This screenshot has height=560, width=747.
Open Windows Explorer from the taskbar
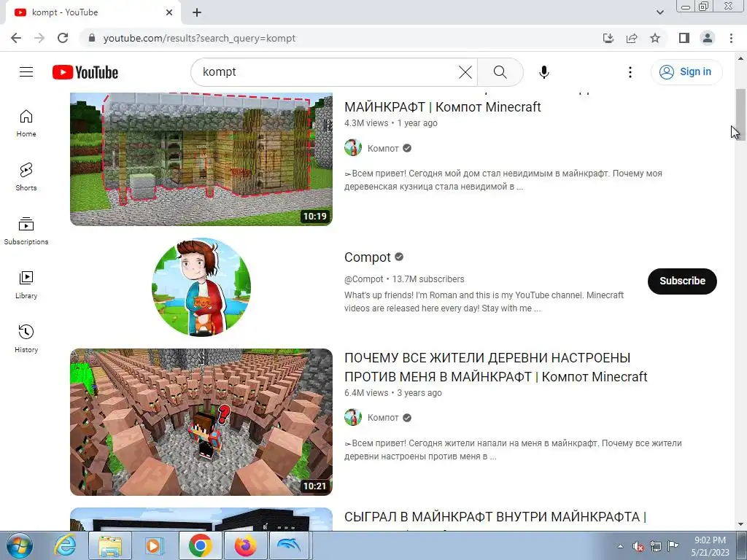(110, 545)
